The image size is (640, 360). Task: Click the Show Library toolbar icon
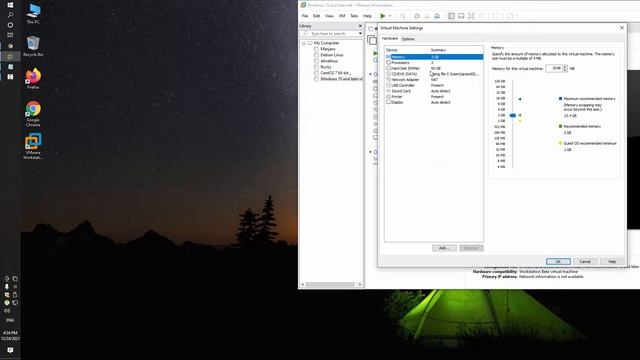point(451,16)
